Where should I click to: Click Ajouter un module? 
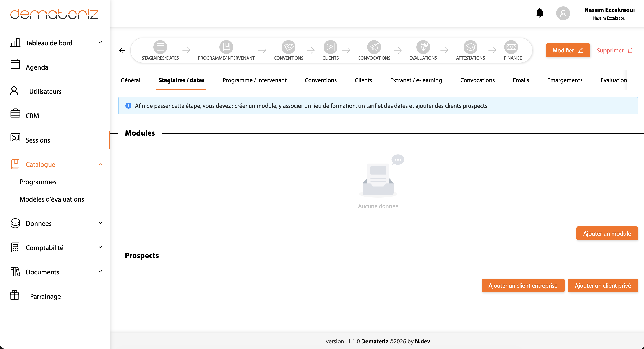click(607, 233)
